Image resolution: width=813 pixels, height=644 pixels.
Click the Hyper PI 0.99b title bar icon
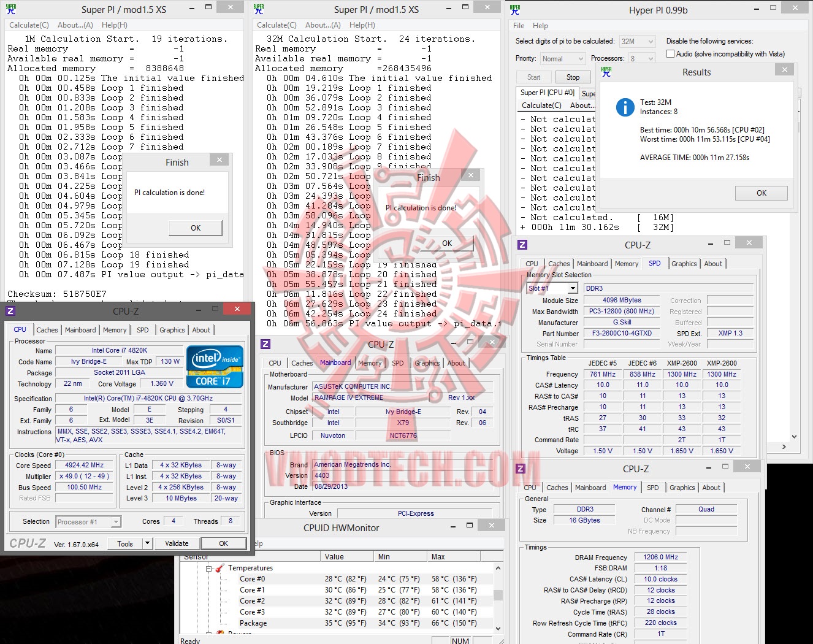515,10
